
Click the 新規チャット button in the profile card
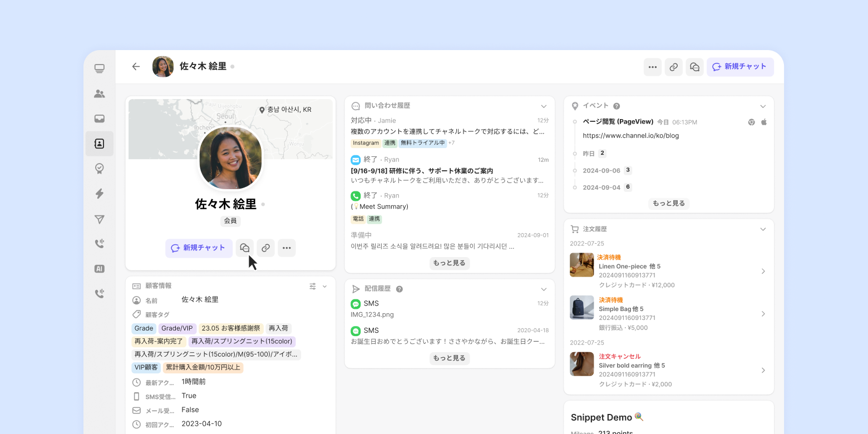199,248
